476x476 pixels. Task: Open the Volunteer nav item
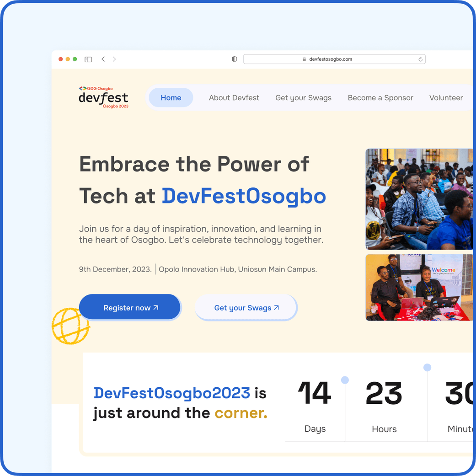[x=446, y=98]
